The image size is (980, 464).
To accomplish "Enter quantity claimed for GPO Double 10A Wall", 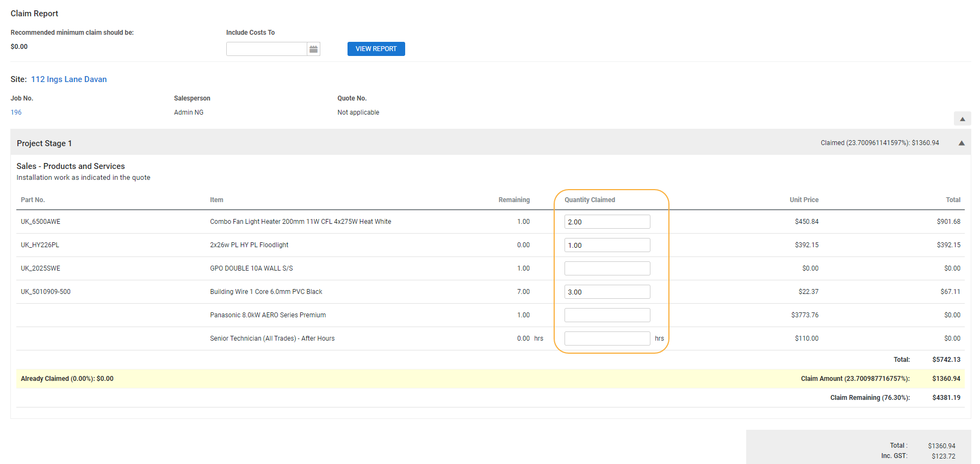I will (607, 268).
